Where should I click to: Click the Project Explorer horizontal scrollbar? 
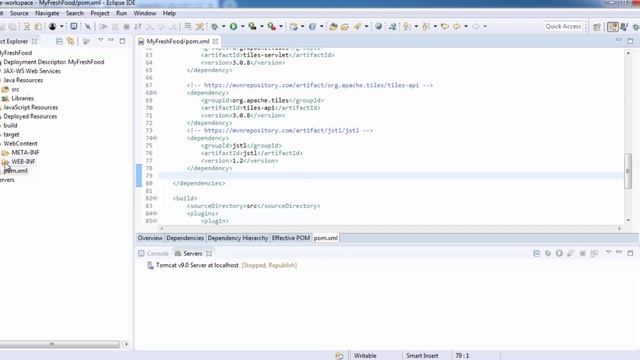[60, 344]
